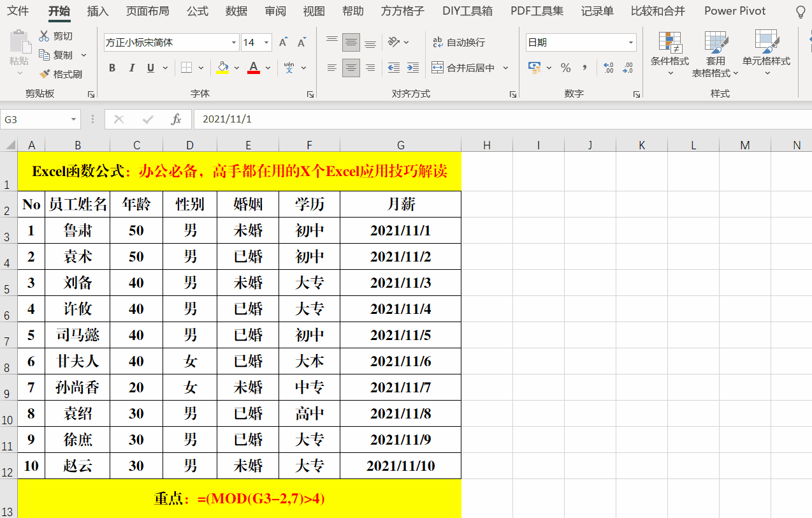Open Conditional Formatting (条件格式)

point(670,53)
